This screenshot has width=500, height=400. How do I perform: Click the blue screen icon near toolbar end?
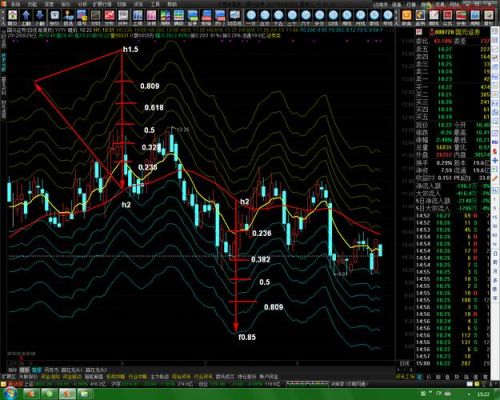click(x=475, y=16)
